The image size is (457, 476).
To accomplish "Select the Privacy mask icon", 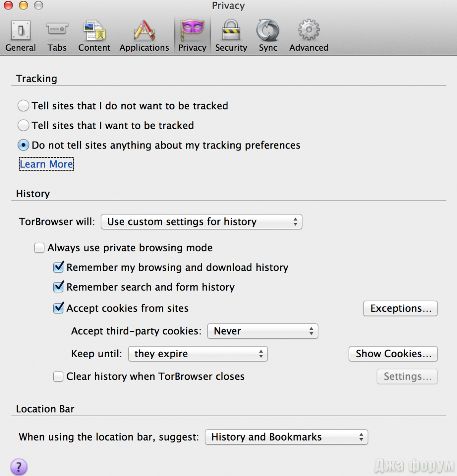I will (x=192, y=30).
